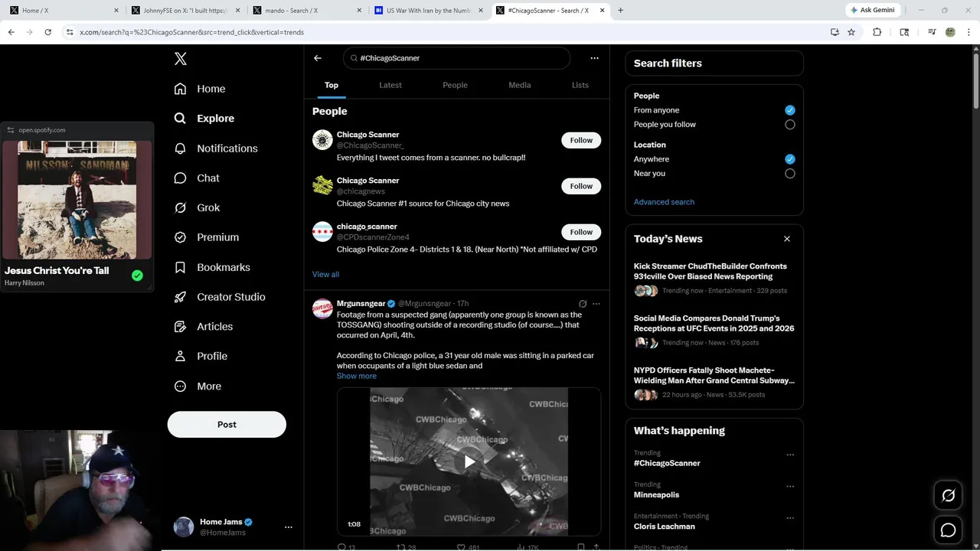Open the Explore page
980x551 pixels.
click(204, 119)
